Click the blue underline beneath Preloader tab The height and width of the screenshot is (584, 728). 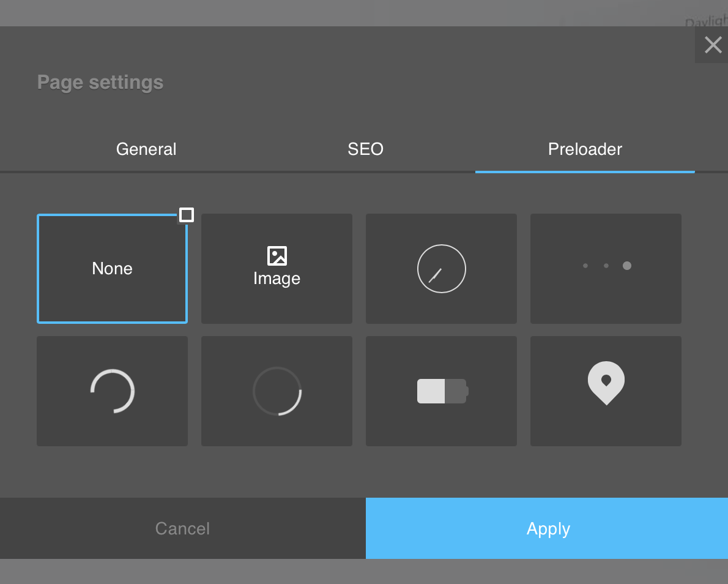click(x=585, y=171)
